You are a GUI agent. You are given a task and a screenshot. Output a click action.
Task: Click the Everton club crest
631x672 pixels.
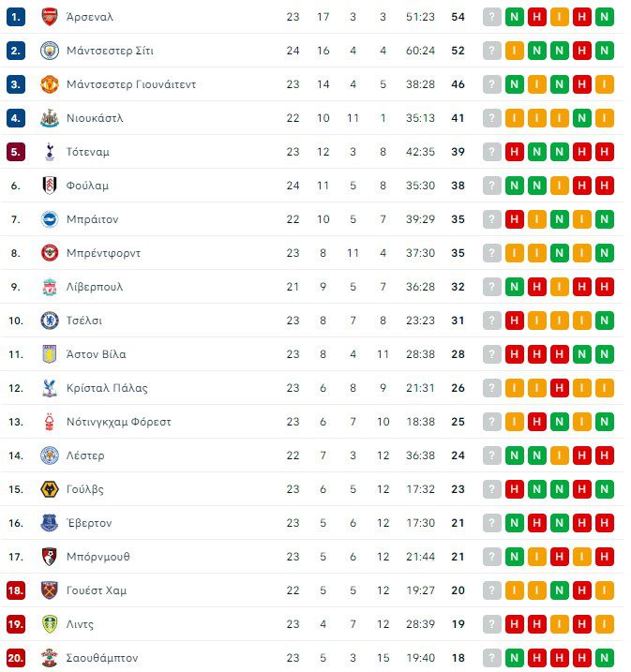pos(50,523)
